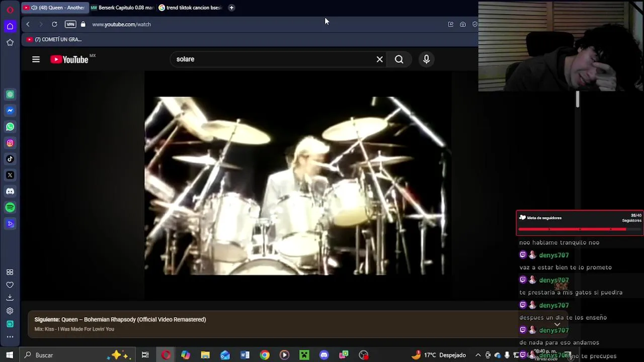This screenshot has height=362, width=644.
Task: Open Minecraft from the taskbar
Action: [x=304, y=355]
